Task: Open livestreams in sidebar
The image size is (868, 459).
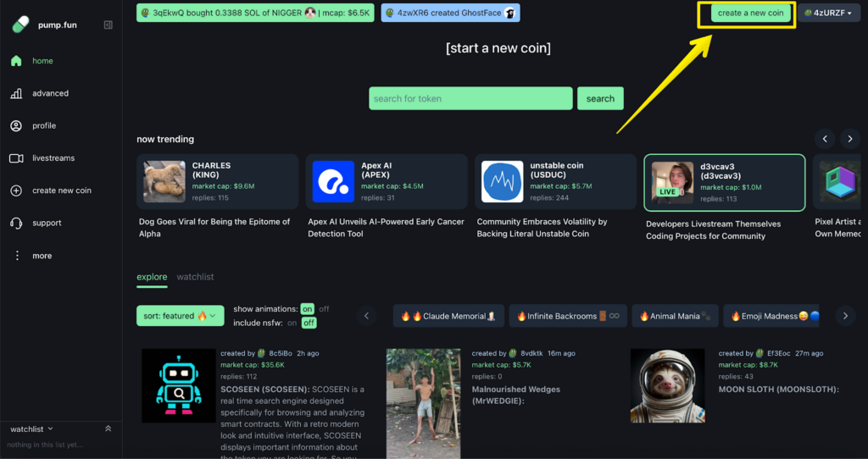Action: click(53, 158)
